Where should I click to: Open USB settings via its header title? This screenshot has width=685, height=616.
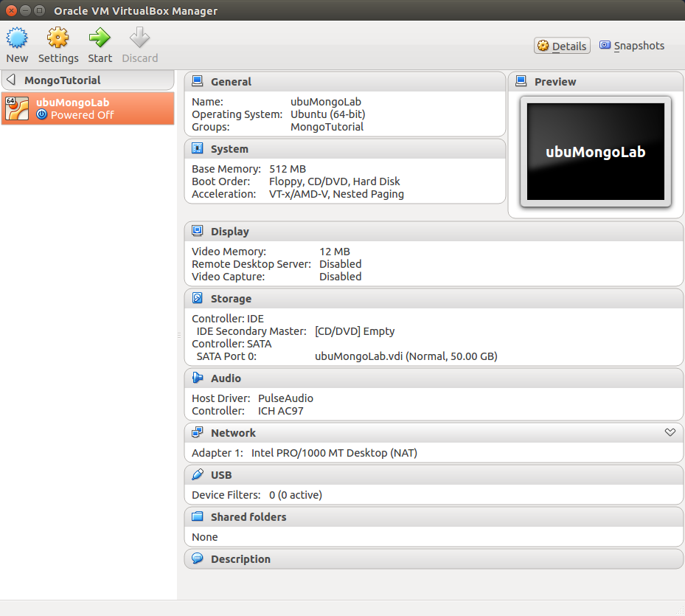click(x=221, y=475)
